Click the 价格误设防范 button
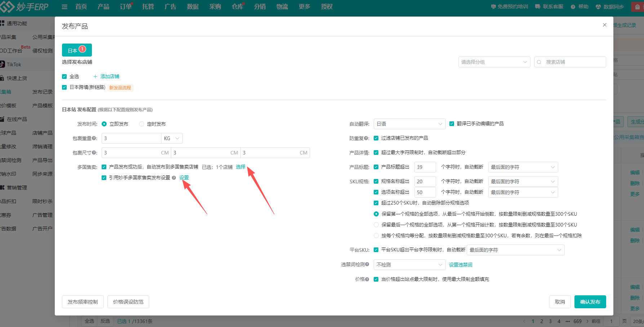 [128, 302]
